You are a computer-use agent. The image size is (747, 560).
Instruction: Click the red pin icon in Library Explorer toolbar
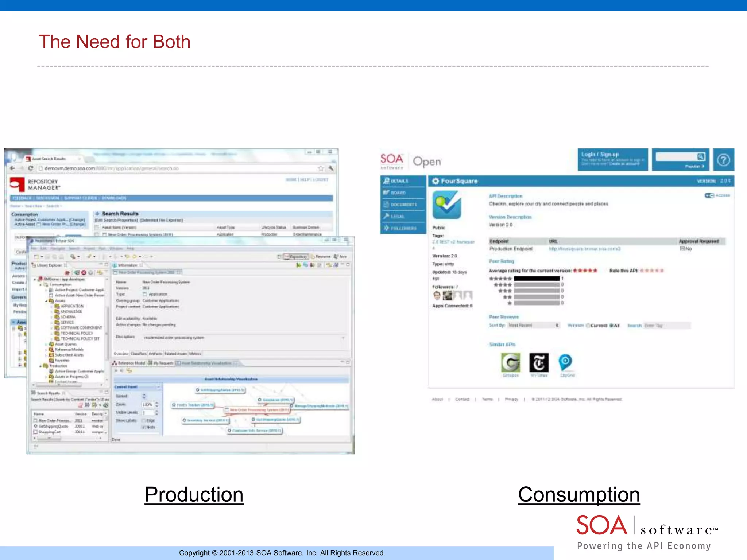67,272
